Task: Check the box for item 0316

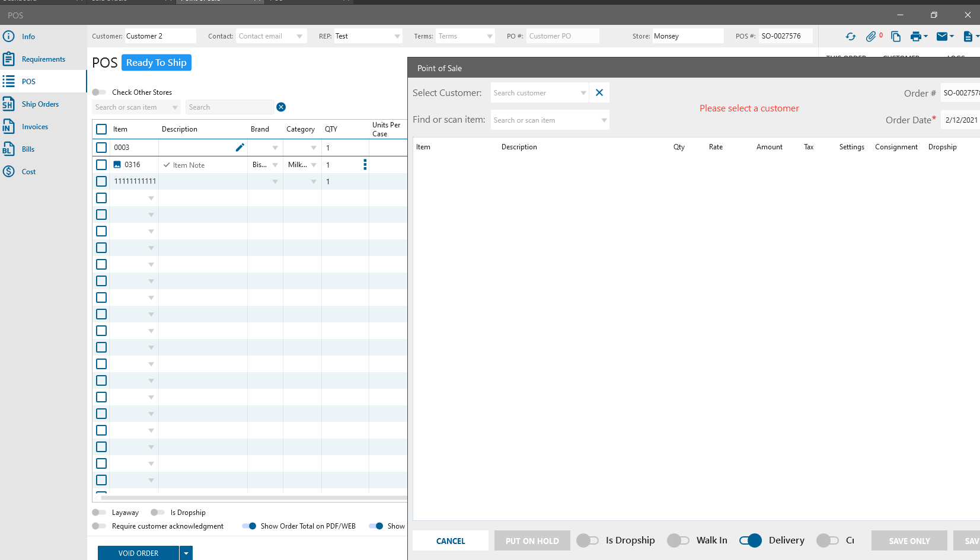Action: 101,165
